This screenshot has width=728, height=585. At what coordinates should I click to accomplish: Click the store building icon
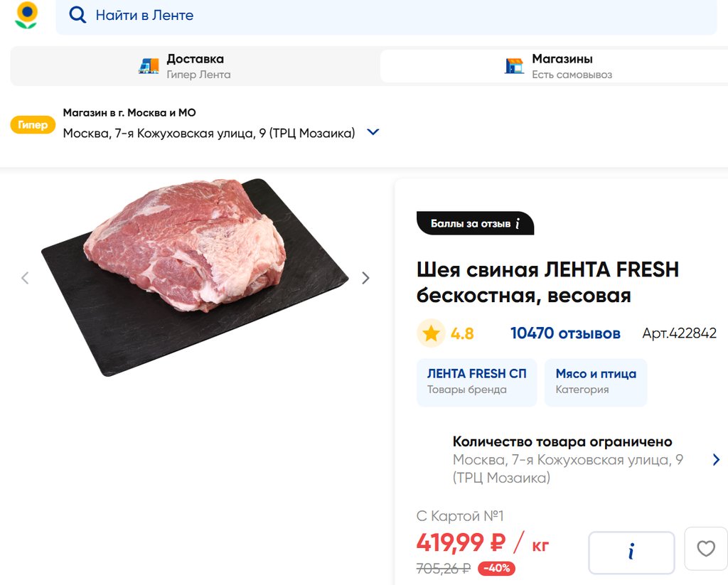coord(514,66)
